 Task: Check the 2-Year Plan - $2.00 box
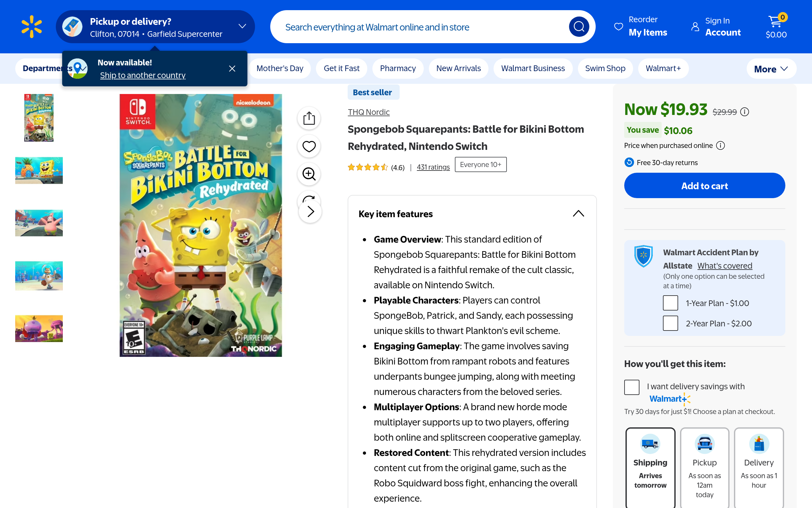[671, 323]
